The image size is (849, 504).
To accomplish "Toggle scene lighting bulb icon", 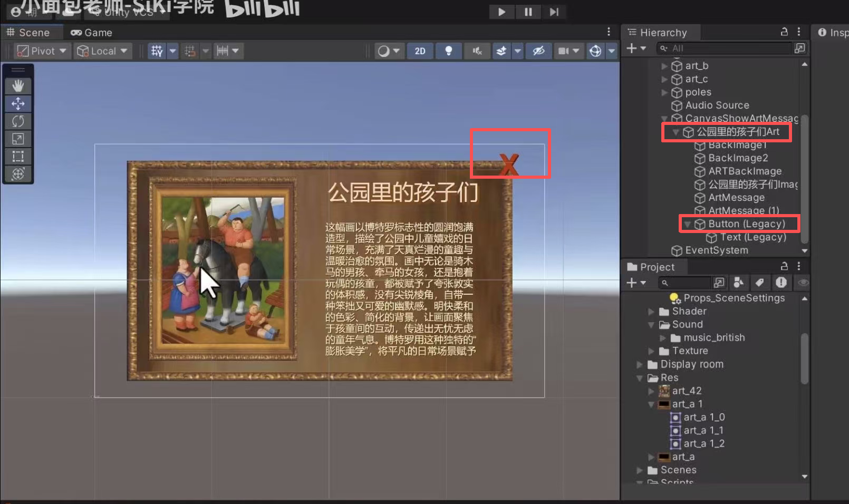I will pos(449,51).
